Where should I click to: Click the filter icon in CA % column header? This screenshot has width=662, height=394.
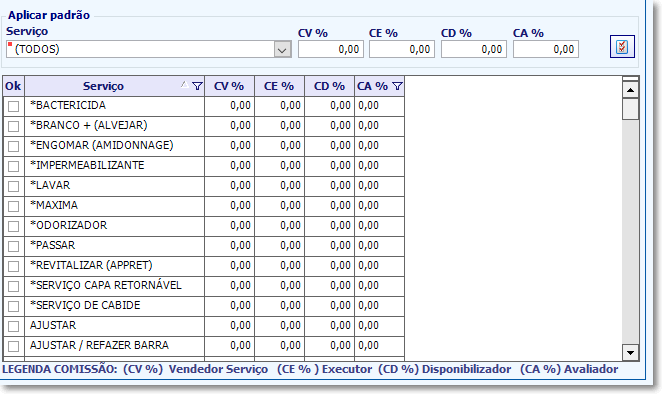397,86
